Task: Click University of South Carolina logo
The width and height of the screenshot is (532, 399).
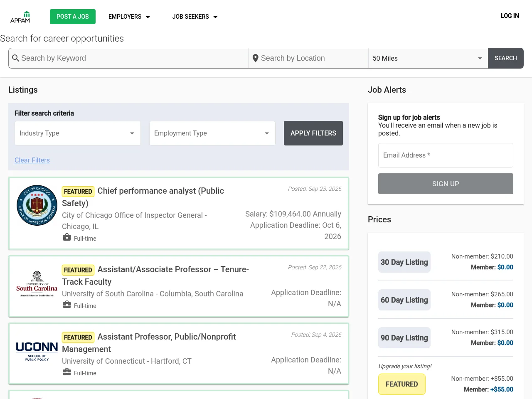Action: click(x=37, y=284)
